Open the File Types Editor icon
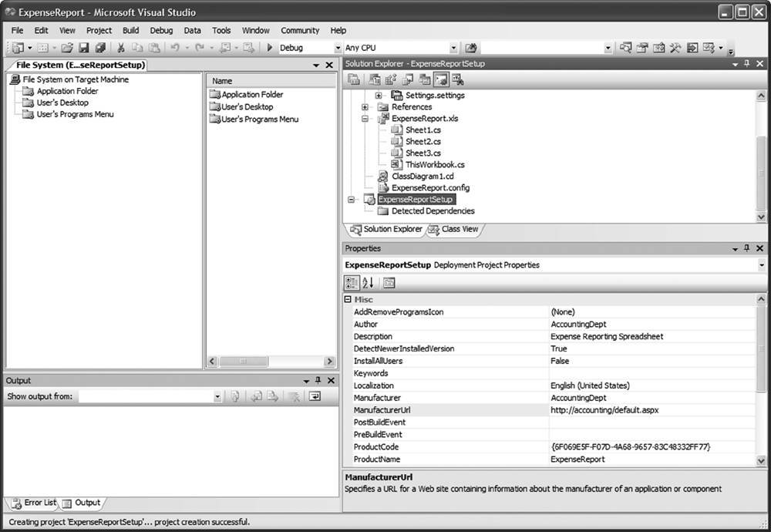The width and height of the screenshot is (771, 532). click(408, 79)
